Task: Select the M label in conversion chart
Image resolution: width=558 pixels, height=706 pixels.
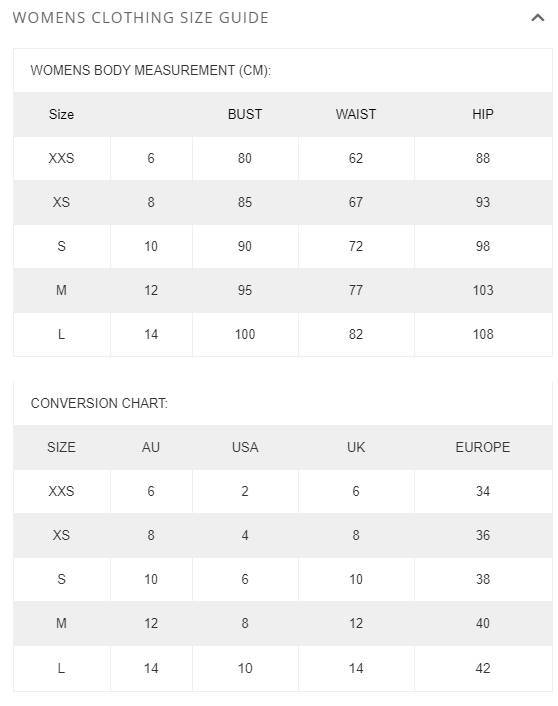Action: click(x=61, y=624)
